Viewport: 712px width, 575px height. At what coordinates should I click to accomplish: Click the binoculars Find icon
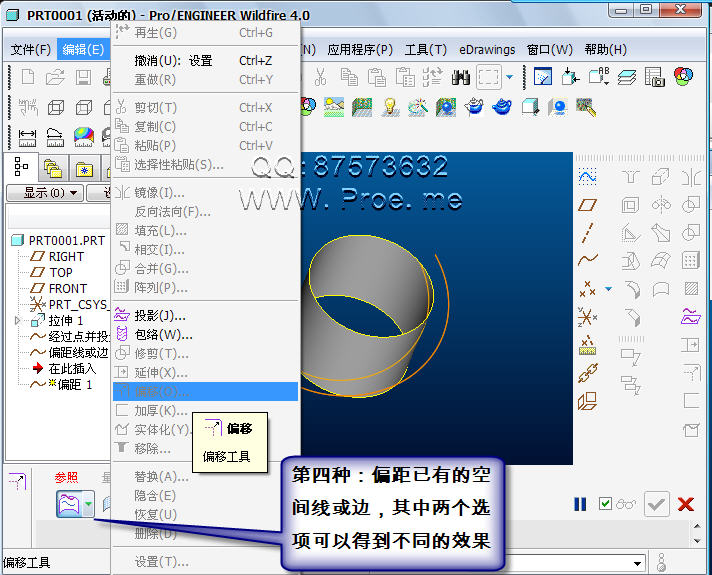click(x=460, y=77)
